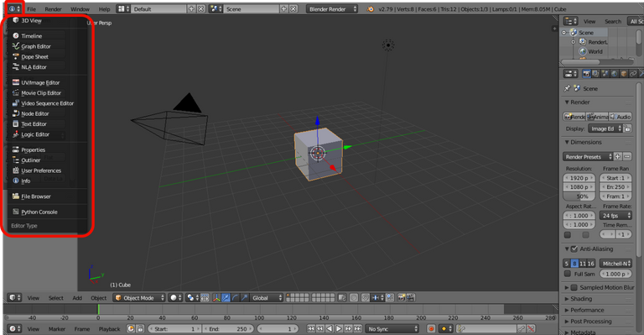Open the Display Image Editor dropdown
This screenshot has width=644, height=335.
(605, 128)
